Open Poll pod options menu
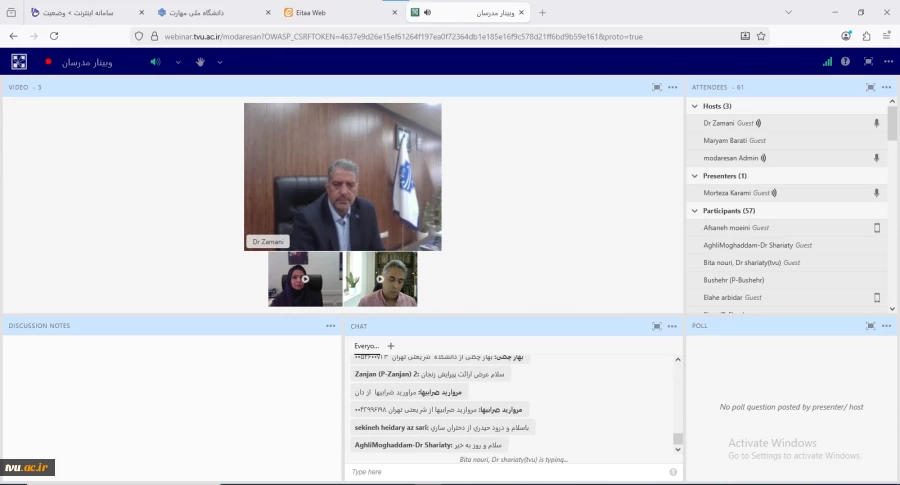The width and height of the screenshot is (900, 485). click(887, 325)
